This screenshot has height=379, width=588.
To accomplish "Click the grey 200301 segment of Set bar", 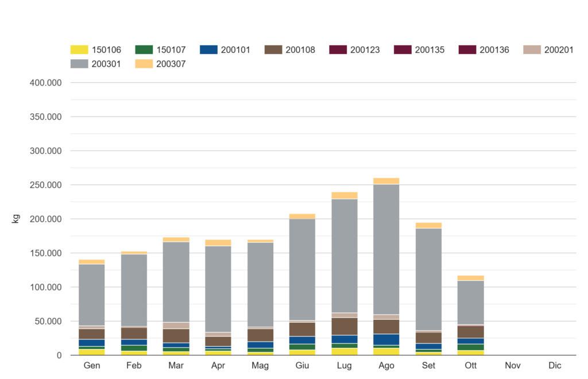I will [428, 279].
